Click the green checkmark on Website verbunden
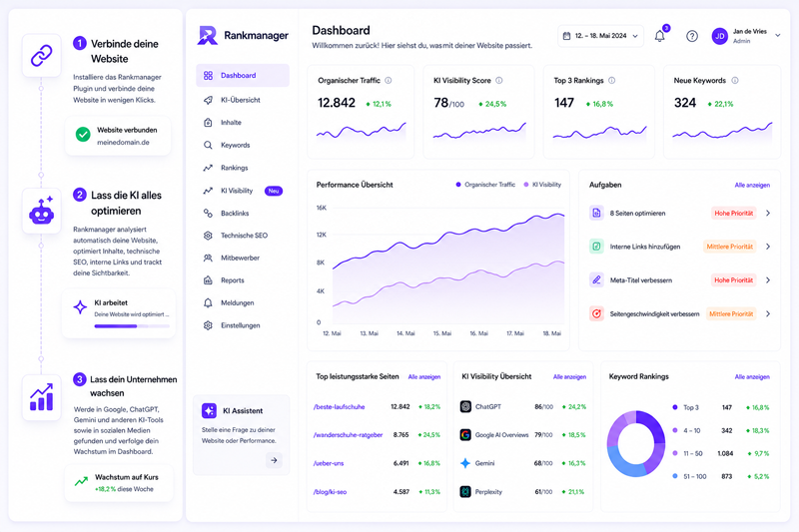This screenshot has height=532, width=799. coord(83,135)
